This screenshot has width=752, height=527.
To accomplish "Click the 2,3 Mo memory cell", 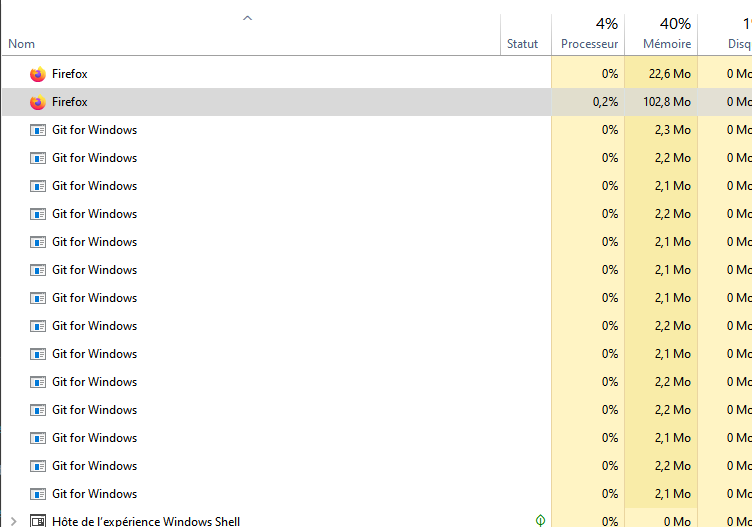I will [661, 130].
